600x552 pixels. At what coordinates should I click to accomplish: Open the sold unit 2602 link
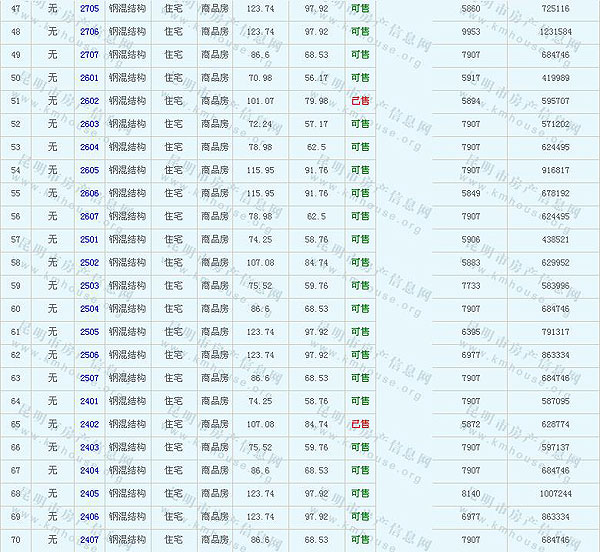pyautogui.click(x=89, y=100)
